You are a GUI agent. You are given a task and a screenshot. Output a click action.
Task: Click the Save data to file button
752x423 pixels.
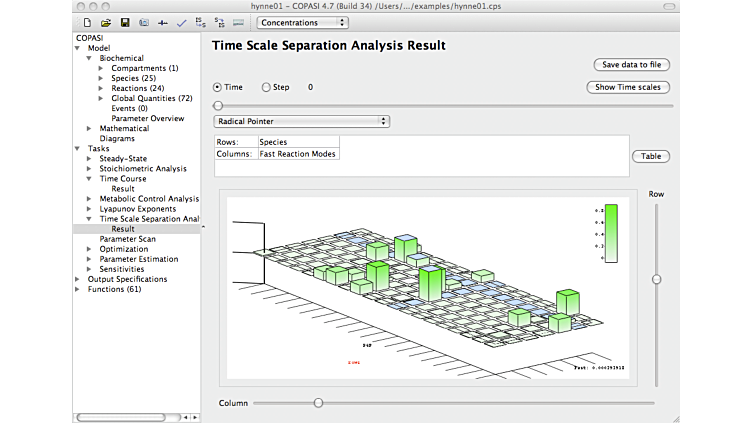click(x=630, y=64)
